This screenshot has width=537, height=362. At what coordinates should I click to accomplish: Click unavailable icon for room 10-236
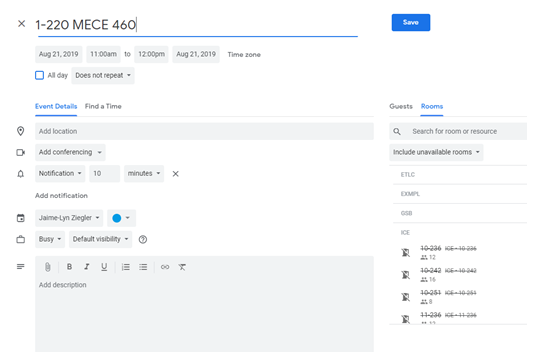tap(405, 253)
